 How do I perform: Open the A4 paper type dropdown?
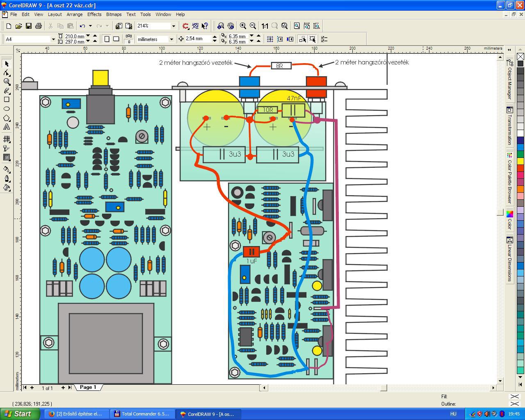pos(53,39)
